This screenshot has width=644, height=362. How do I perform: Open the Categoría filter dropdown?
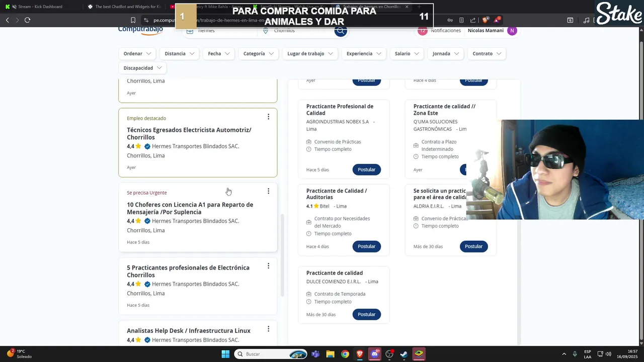[x=259, y=54]
